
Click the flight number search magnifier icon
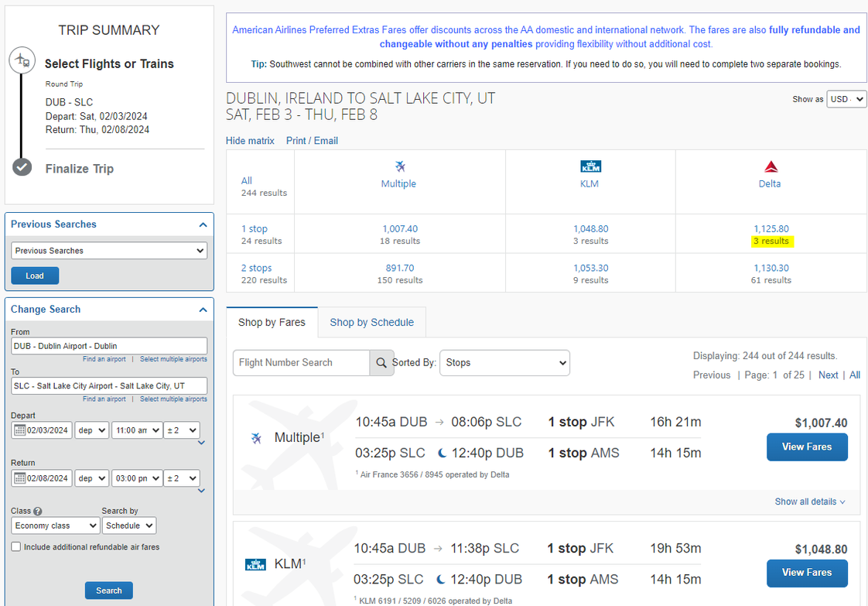(381, 363)
